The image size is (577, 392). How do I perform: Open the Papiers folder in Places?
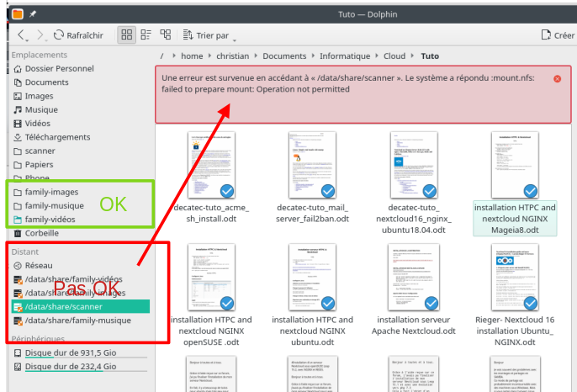pyautogui.click(x=80, y=165)
